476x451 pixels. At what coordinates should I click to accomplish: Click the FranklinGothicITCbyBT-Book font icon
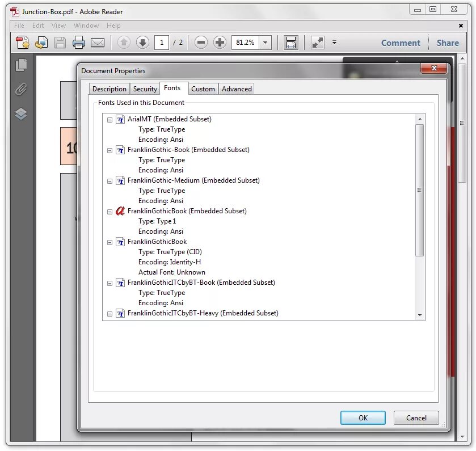click(120, 283)
